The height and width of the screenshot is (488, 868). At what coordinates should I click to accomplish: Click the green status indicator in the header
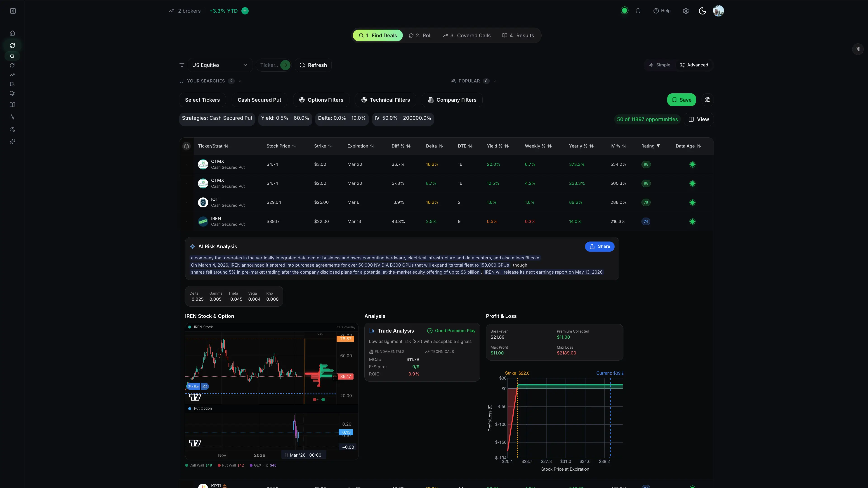pos(624,11)
